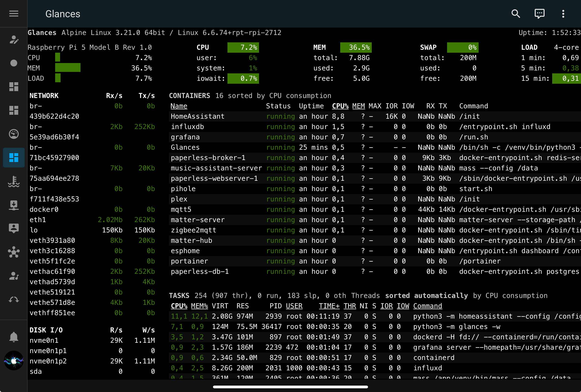
Task: Click the person-with-pencil sidebar icon
Action: tap(14, 39)
